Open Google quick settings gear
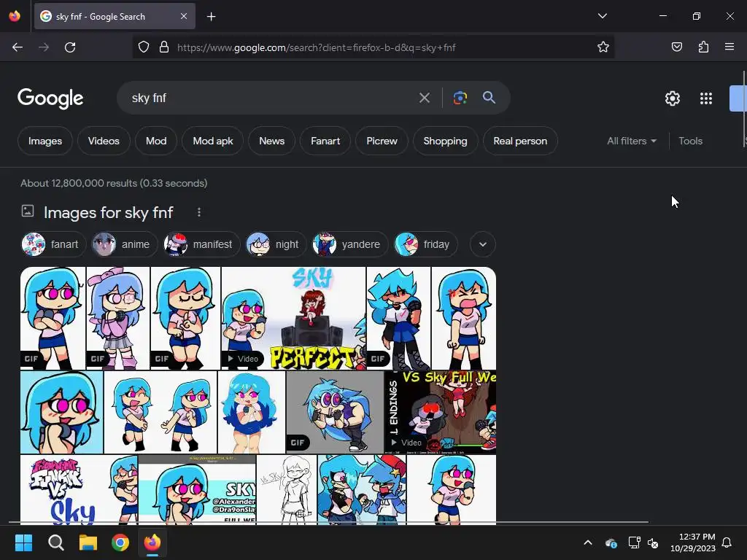 (672, 98)
